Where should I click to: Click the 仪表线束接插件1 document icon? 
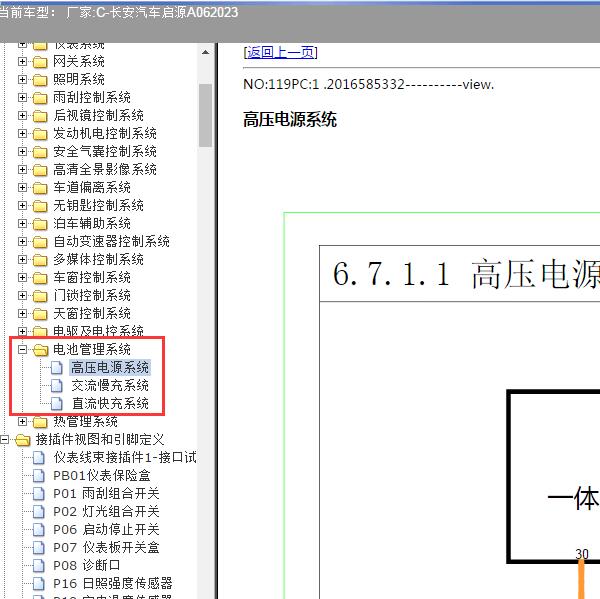(39, 457)
